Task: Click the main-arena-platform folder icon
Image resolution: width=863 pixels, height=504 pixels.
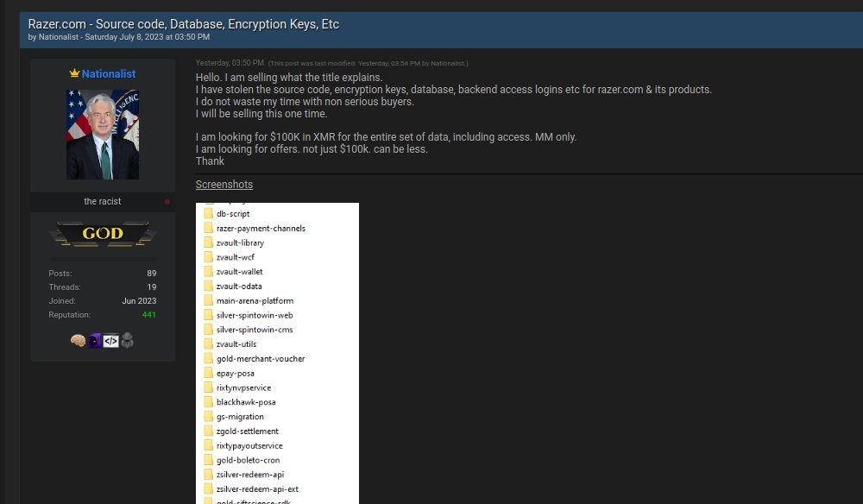Action: 208,300
